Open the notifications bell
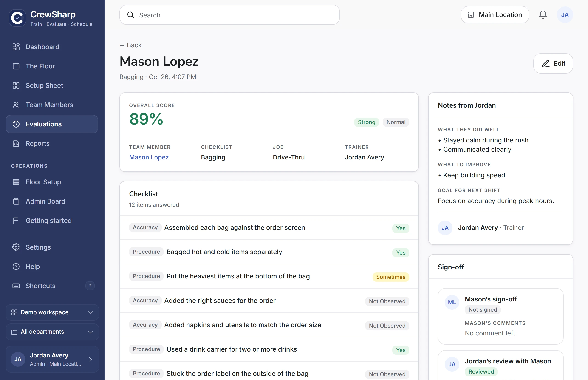Image resolution: width=588 pixels, height=380 pixels. coord(543,15)
